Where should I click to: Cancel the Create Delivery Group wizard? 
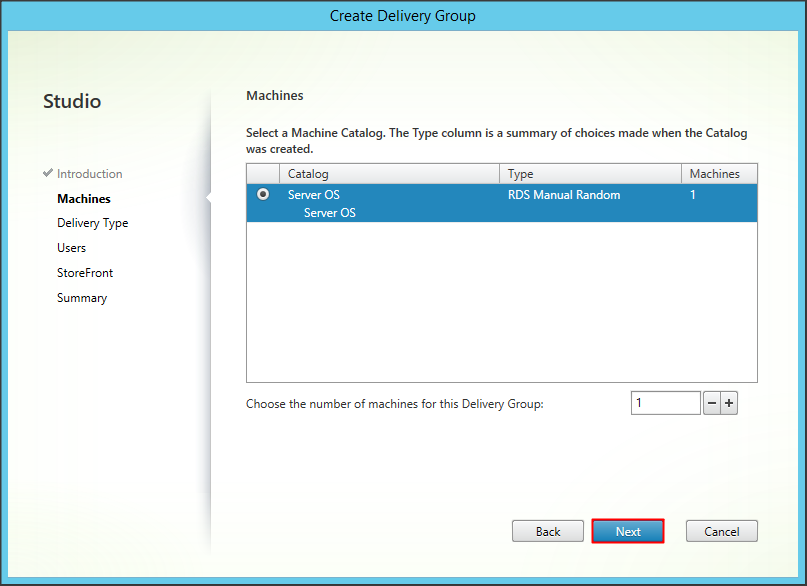click(x=721, y=531)
